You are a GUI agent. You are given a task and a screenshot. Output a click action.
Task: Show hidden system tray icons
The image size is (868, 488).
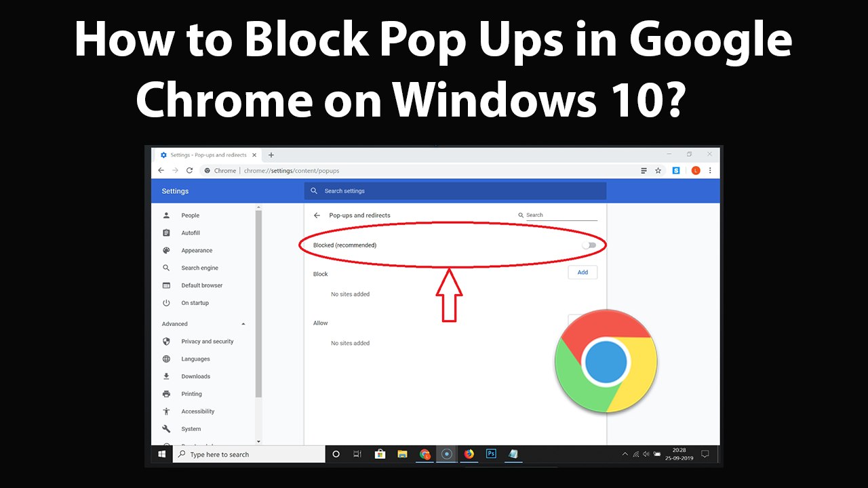click(x=625, y=454)
